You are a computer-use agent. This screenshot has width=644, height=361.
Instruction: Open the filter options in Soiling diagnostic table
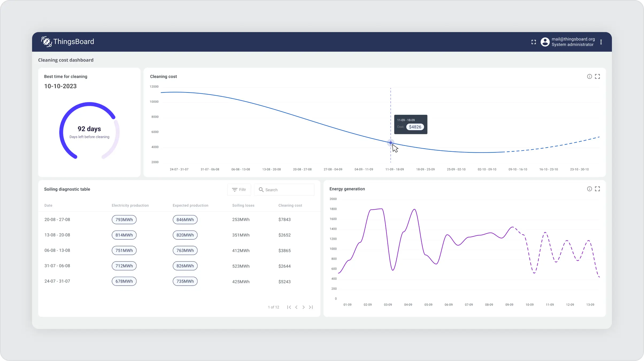(239, 190)
